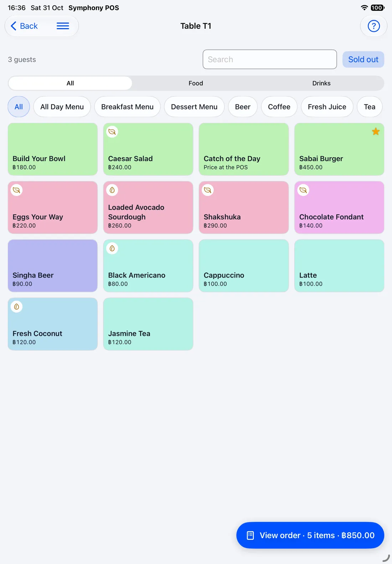Select the All category chip
This screenshot has height=564, width=392.
coord(19,107)
